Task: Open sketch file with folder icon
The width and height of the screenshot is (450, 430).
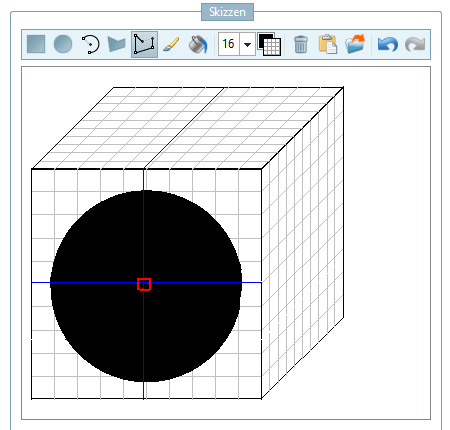Action: 355,44
